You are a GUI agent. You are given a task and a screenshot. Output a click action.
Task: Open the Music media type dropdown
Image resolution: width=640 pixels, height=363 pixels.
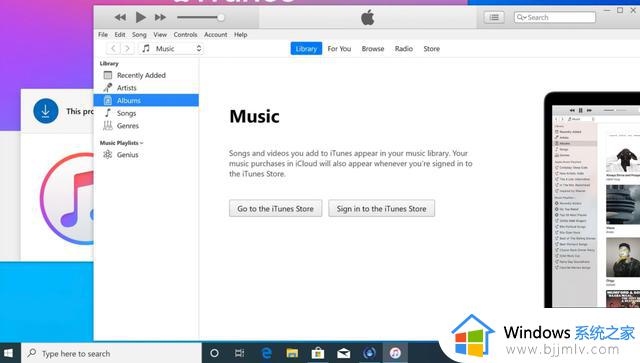click(x=171, y=49)
